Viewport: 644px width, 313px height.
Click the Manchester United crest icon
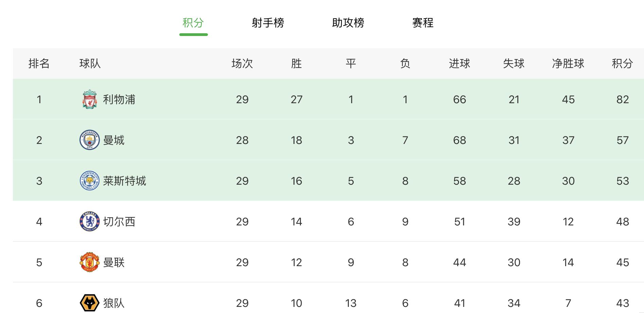tap(89, 262)
